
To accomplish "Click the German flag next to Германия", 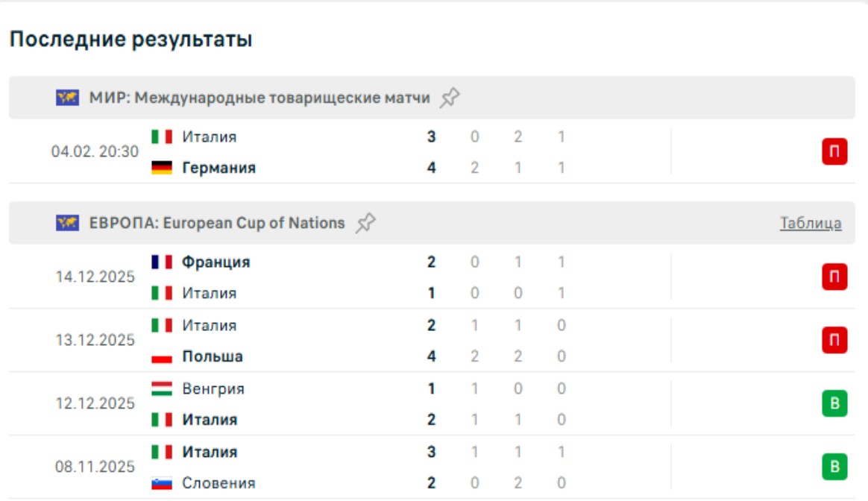I will pos(162,168).
